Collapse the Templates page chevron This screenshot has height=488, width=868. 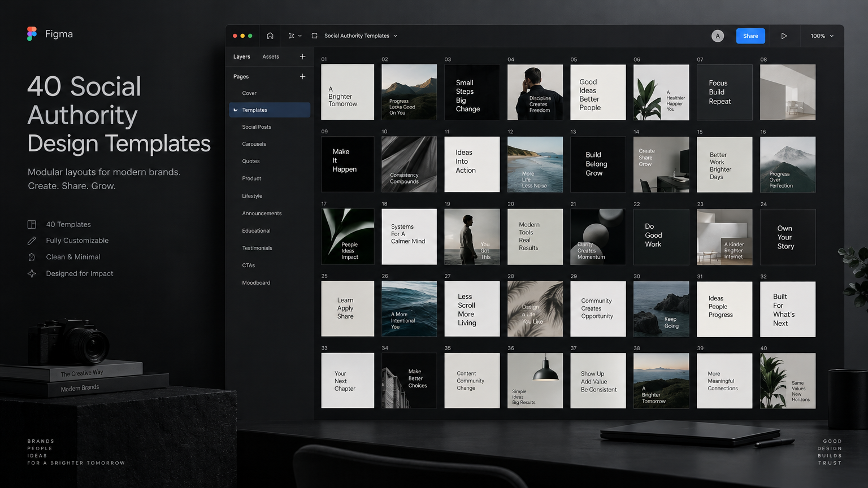[236, 110]
